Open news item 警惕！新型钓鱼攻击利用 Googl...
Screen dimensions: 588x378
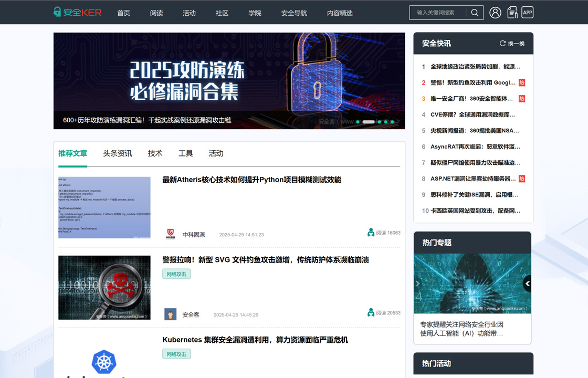point(473,83)
